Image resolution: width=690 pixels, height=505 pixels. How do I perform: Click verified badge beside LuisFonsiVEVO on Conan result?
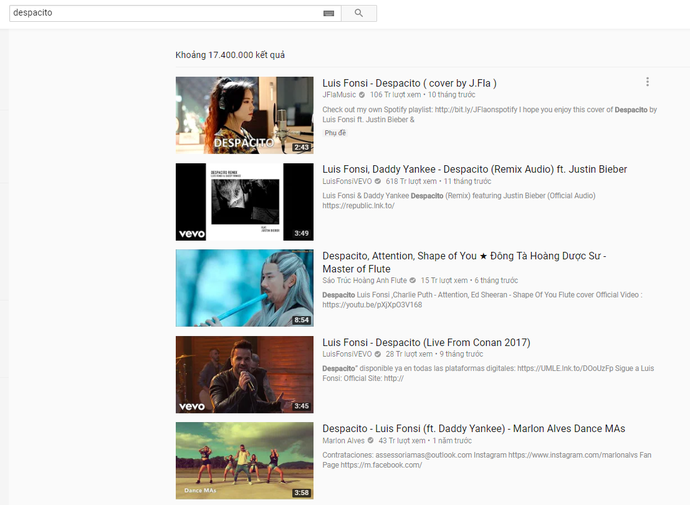click(x=378, y=354)
